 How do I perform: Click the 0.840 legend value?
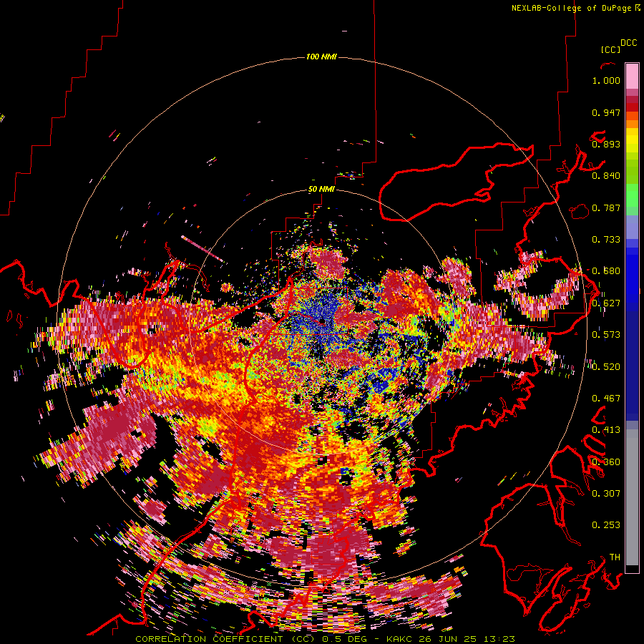606,176
